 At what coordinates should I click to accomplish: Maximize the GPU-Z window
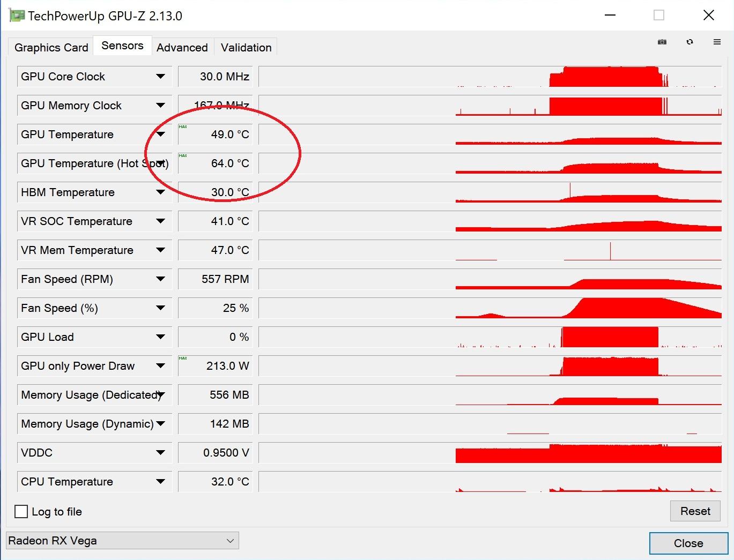(659, 15)
